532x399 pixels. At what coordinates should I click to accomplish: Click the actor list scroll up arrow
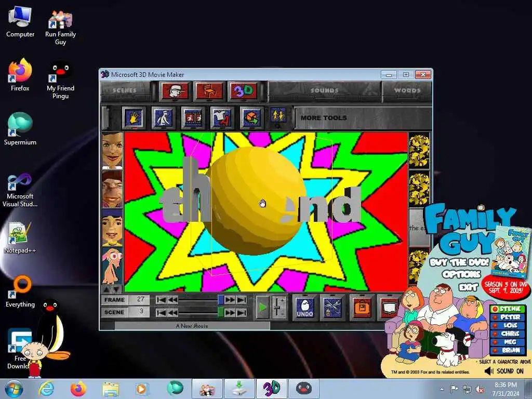[x=107, y=289]
